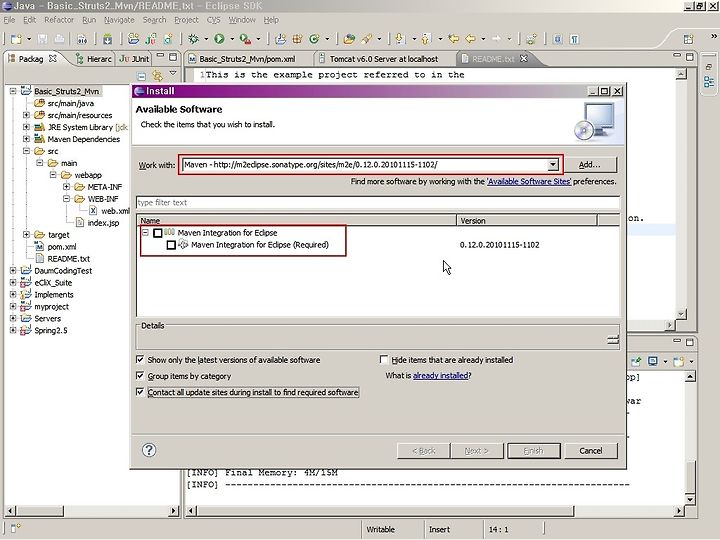Toggle the Show Whitespace Characters icon
The height and width of the screenshot is (540, 720).
coord(574,39)
